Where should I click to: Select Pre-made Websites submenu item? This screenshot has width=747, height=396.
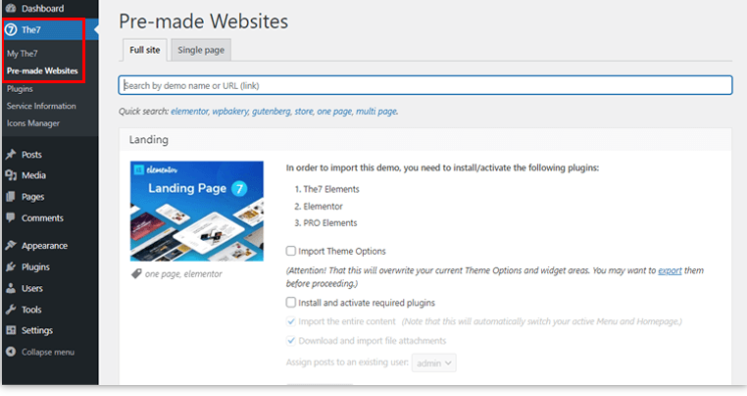pyautogui.click(x=42, y=71)
